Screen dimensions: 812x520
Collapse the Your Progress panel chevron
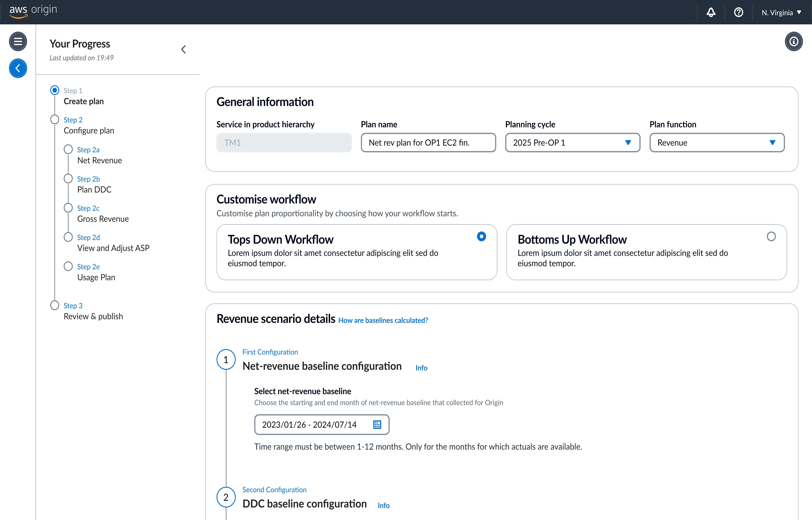[x=183, y=50]
